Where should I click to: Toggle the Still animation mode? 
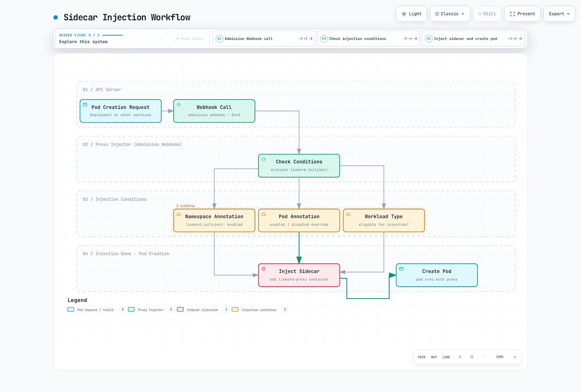[487, 14]
